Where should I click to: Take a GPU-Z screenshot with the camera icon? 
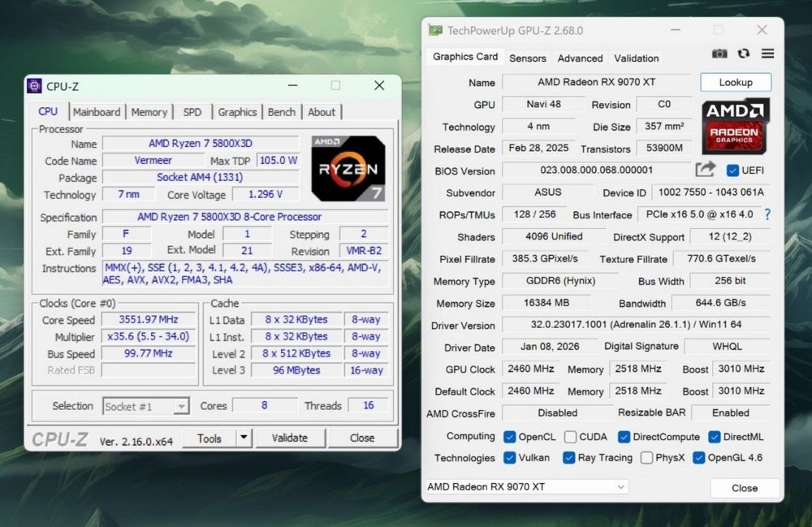pyautogui.click(x=719, y=54)
